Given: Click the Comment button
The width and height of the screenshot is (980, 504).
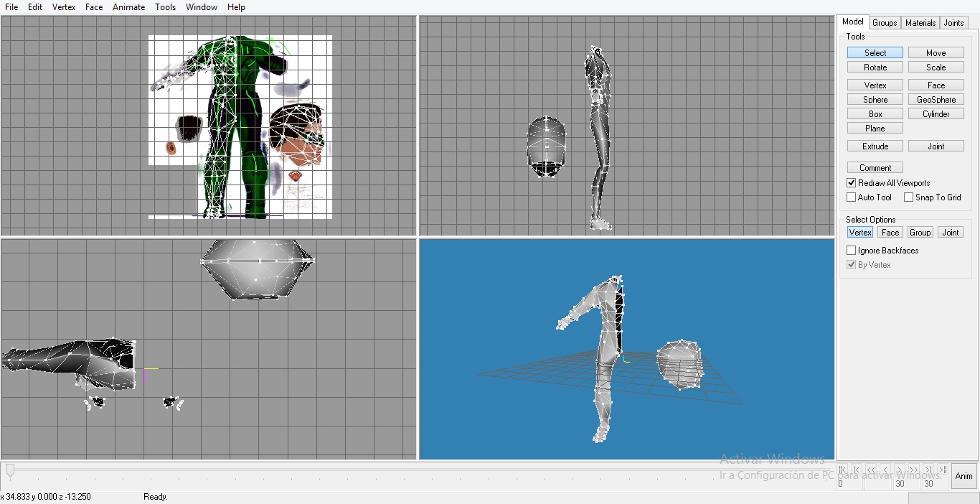Looking at the screenshot, I should [875, 168].
